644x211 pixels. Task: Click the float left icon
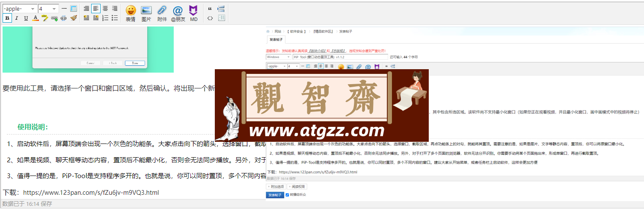[x=87, y=18]
